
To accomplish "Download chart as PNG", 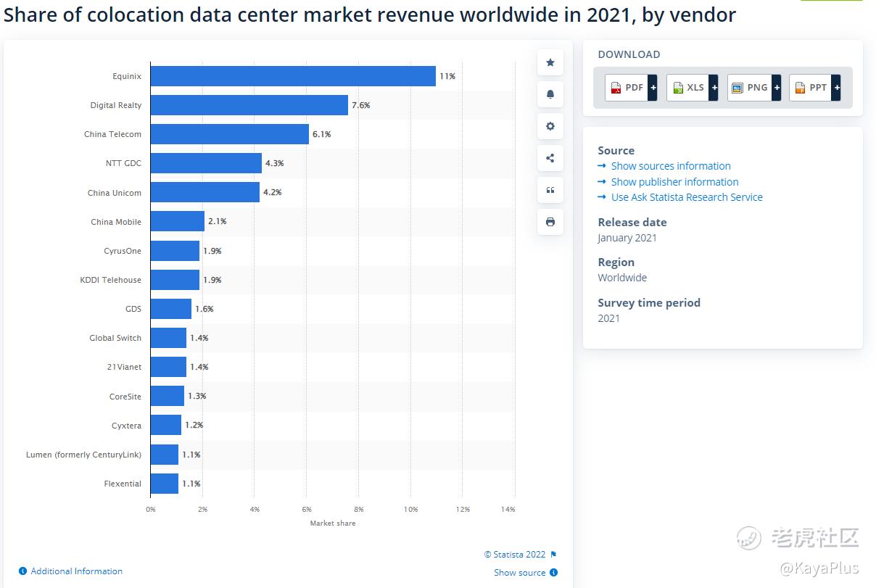I will click(749, 88).
